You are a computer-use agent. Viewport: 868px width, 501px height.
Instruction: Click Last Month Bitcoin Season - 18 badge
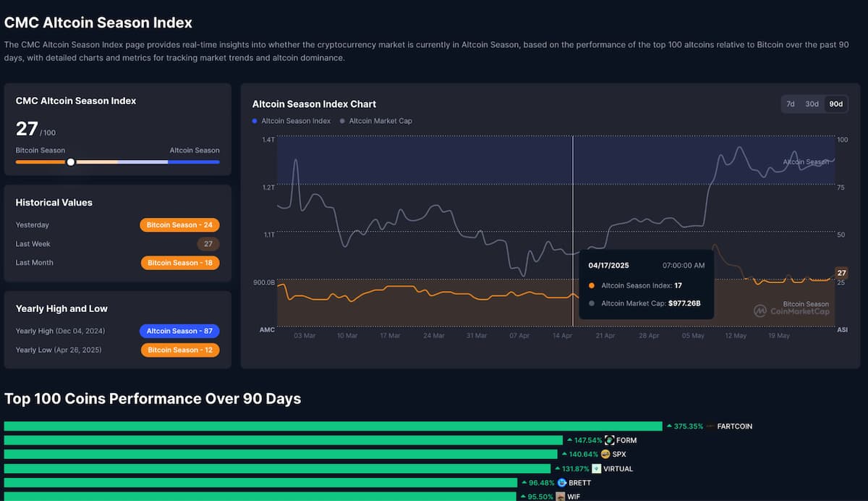click(180, 263)
